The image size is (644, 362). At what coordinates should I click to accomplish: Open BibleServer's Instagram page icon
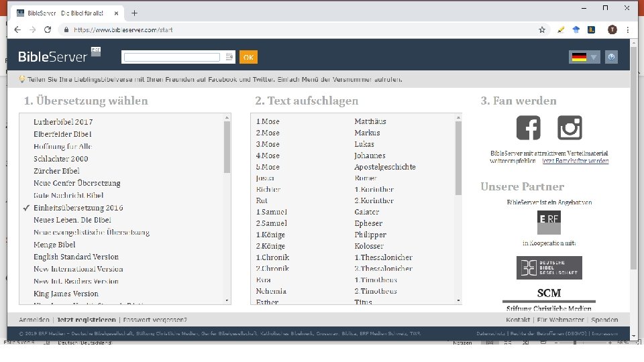[x=570, y=127]
